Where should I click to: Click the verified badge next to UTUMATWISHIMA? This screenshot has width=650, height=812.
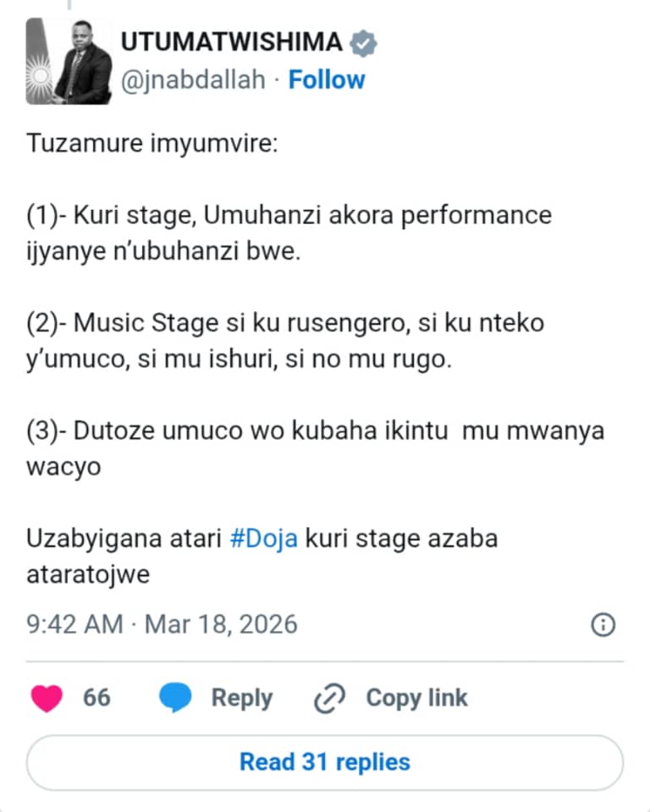[364, 42]
